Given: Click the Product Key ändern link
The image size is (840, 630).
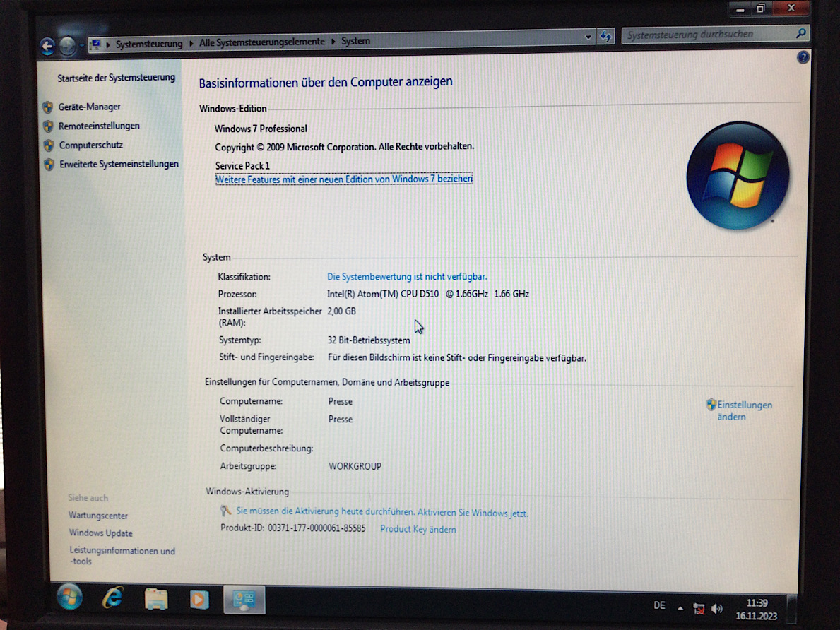Looking at the screenshot, I should click(418, 529).
